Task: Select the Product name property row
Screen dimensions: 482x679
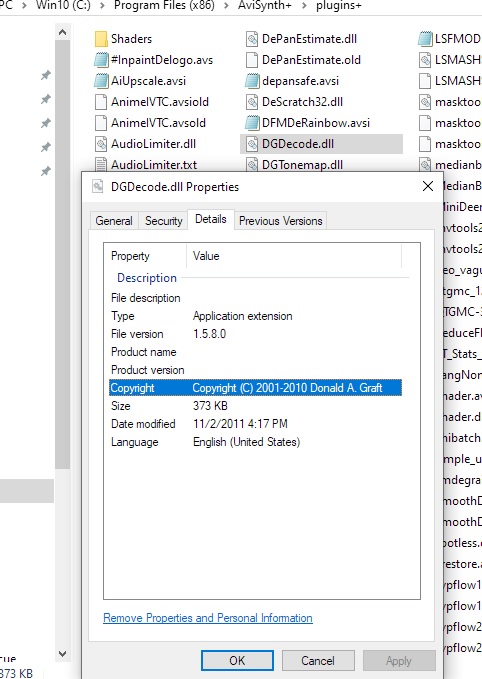Action: pos(255,352)
